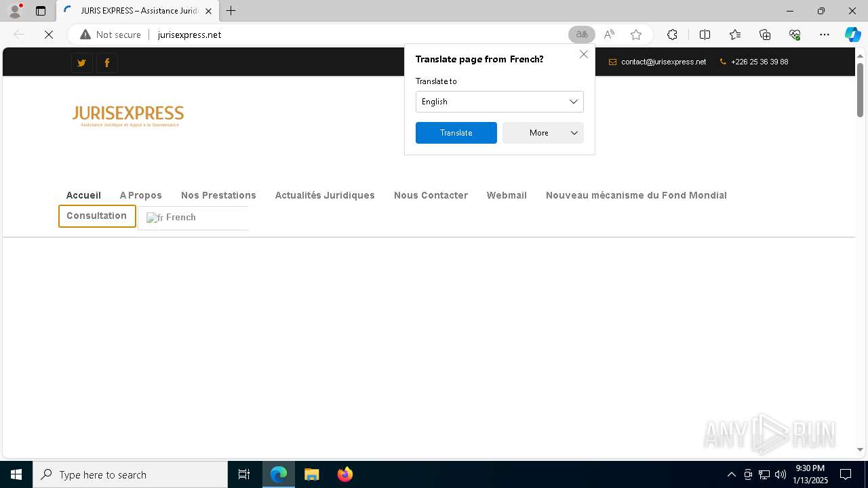Open Nous Contacter page
Image resolution: width=868 pixels, height=488 pixels.
pos(431,195)
